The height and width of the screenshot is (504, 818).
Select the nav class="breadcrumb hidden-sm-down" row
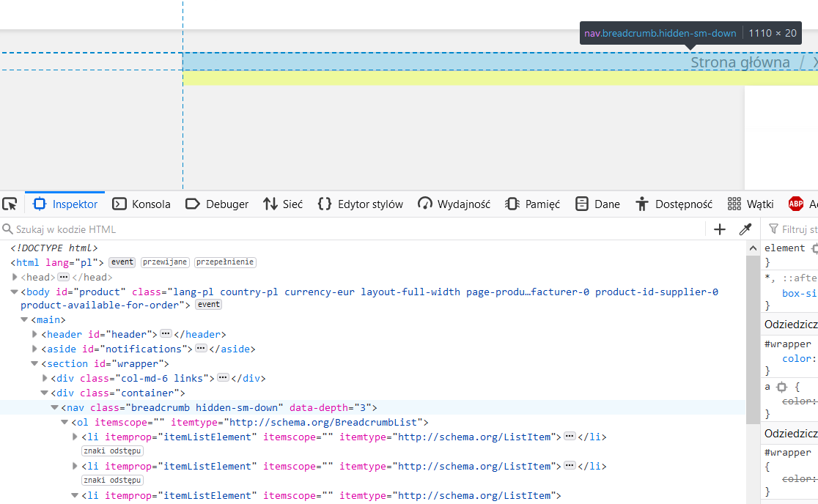(373, 407)
